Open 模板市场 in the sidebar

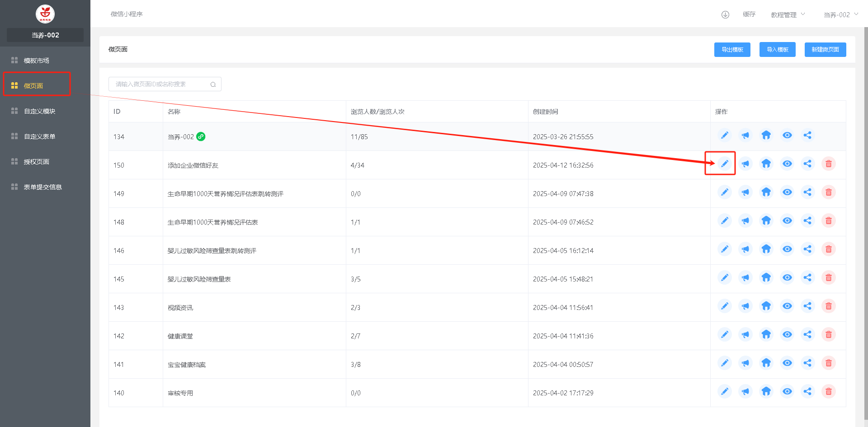point(36,61)
